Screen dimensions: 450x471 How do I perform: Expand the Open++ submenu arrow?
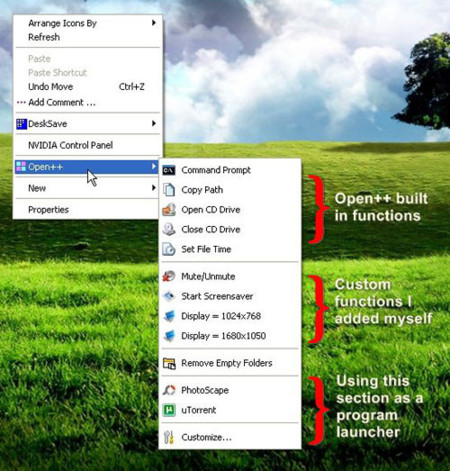154,166
